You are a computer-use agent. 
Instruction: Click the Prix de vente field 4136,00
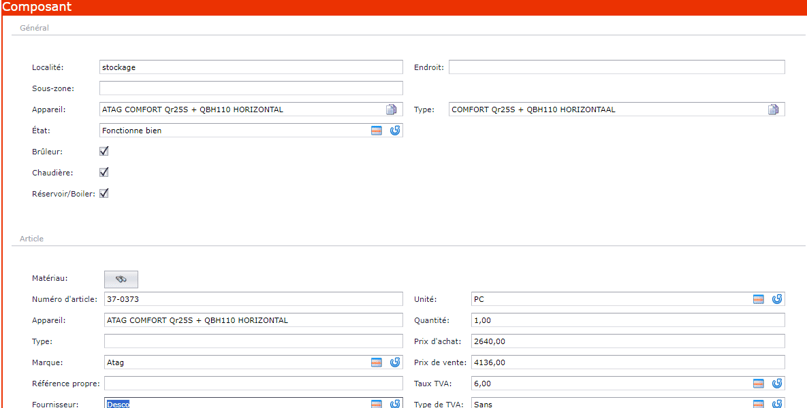pyautogui.click(x=628, y=362)
